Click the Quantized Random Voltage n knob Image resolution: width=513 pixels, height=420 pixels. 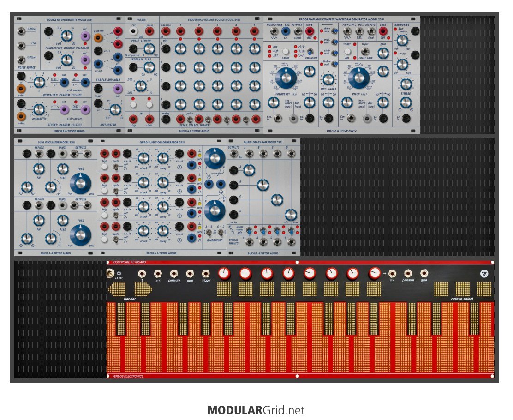pos(39,82)
